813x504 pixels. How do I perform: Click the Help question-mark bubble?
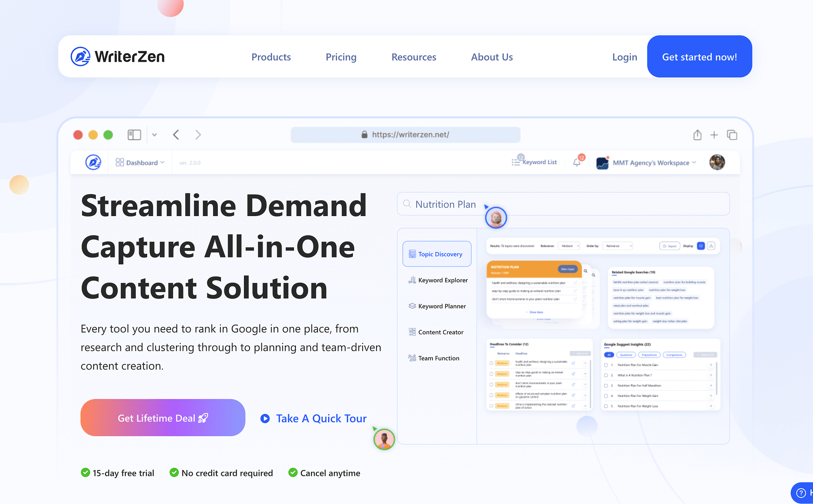801,493
